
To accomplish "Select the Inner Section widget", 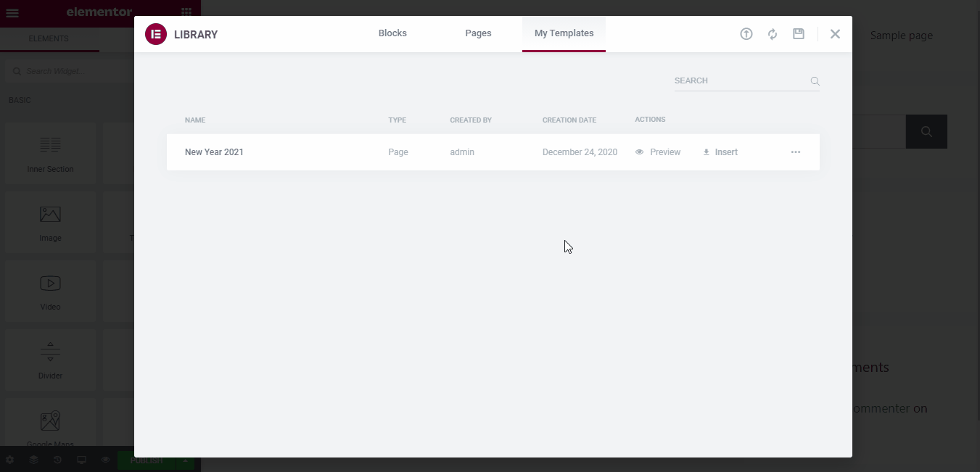I will [x=50, y=153].
